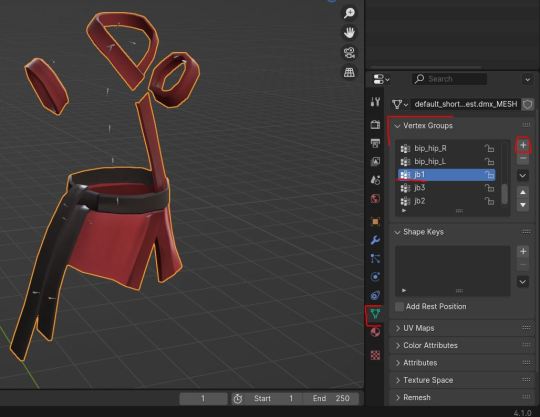Click the minus button beside the Shape Keys list
Viewport: 540px width, 417px height.
[523, 264]
